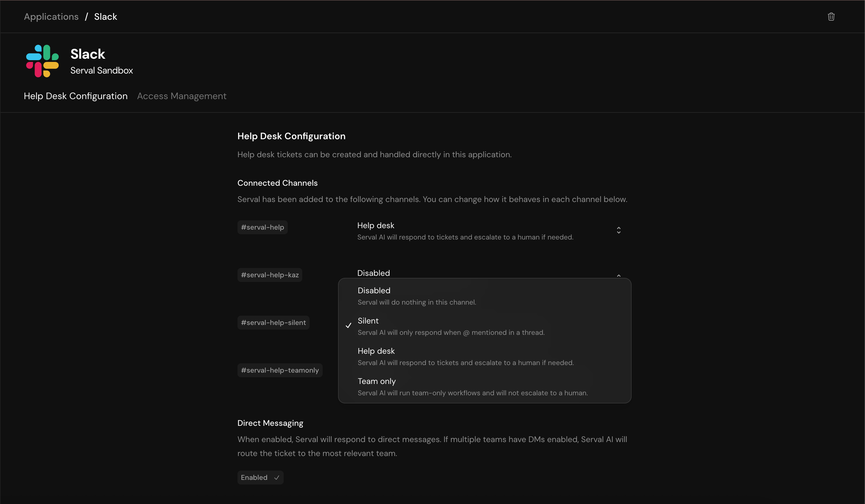Click the Slack breadcrumb item
The image size is (865, 504).
[106, 17]
